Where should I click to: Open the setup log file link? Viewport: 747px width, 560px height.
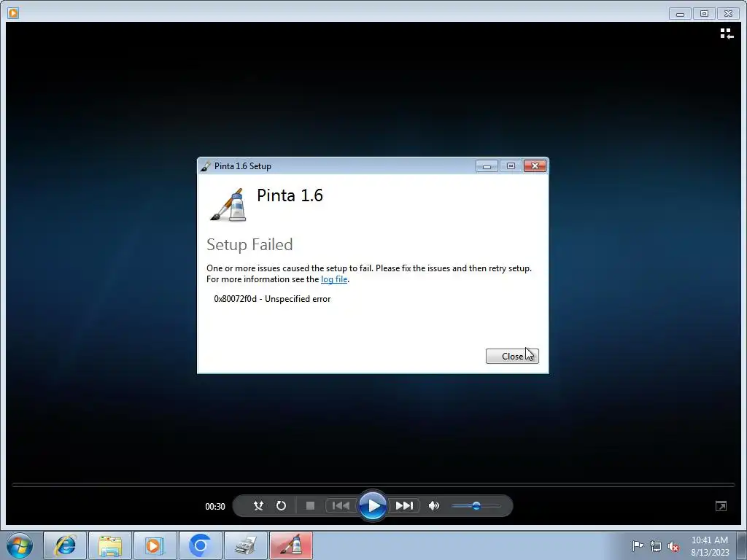(x=334, y=279)
